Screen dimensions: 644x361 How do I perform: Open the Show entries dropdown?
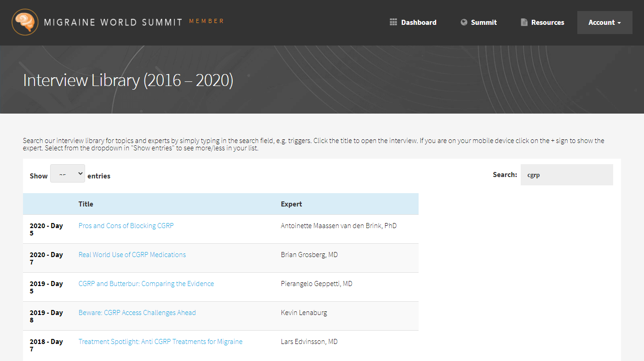67,173
